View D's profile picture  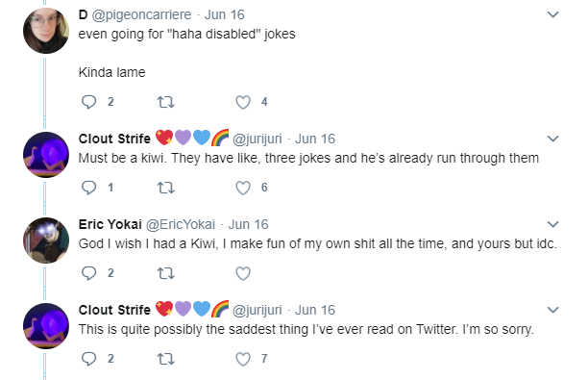point(46,31)
